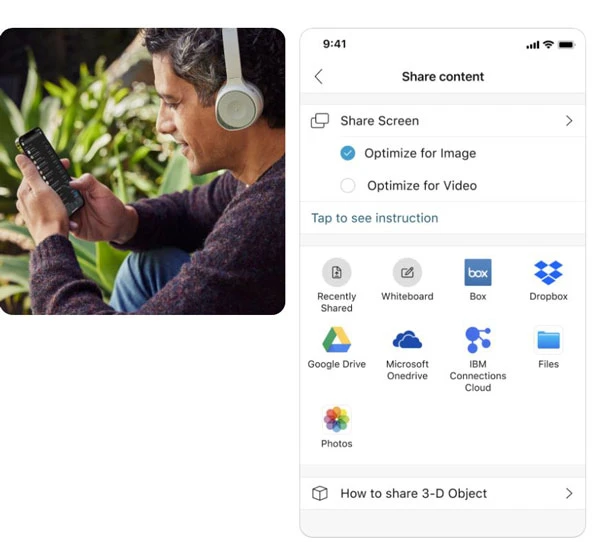Go back using the left chevron

pos(319,77)
